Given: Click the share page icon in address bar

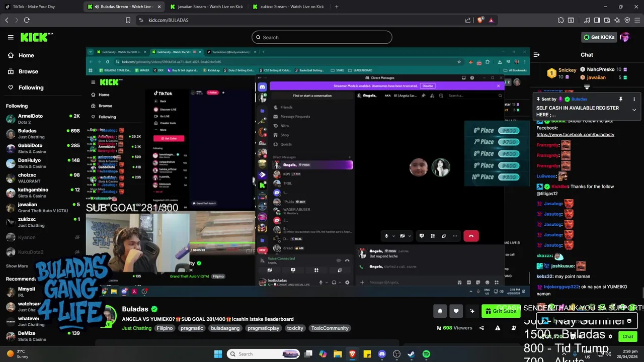Looking at the screenshot, I should point(468,20).
